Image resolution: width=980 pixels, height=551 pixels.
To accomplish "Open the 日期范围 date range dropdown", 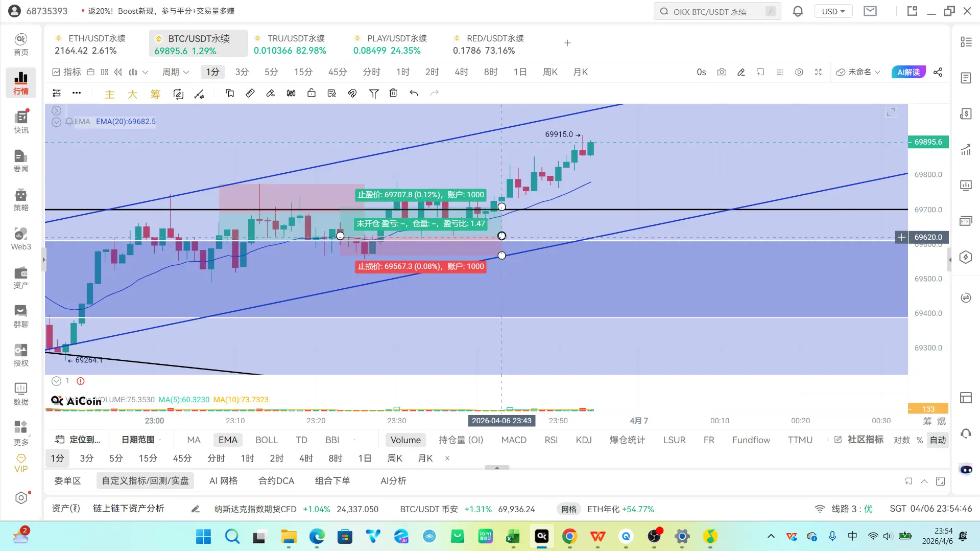I will tap(141, 440).
